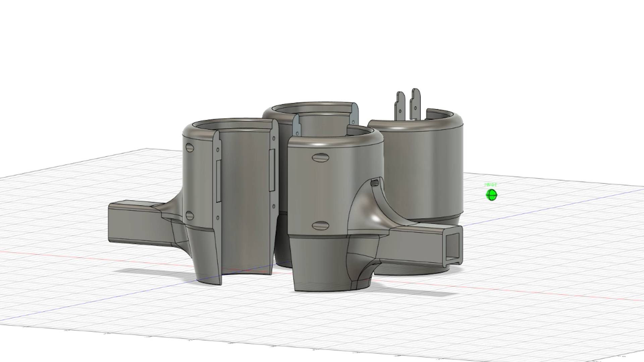
Task: Click the green pivot sphere marker
Action: tap(491, 195)
